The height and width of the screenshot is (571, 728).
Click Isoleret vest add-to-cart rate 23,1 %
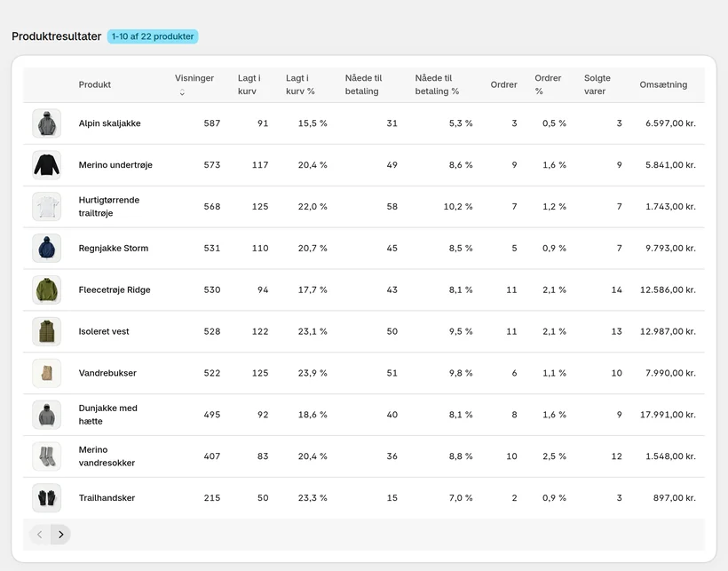[x=313, y=331]
